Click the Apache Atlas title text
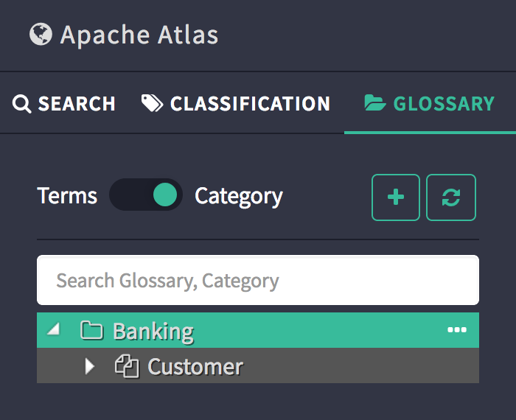Viewport: 516px width, 420px height. (139, 35)
